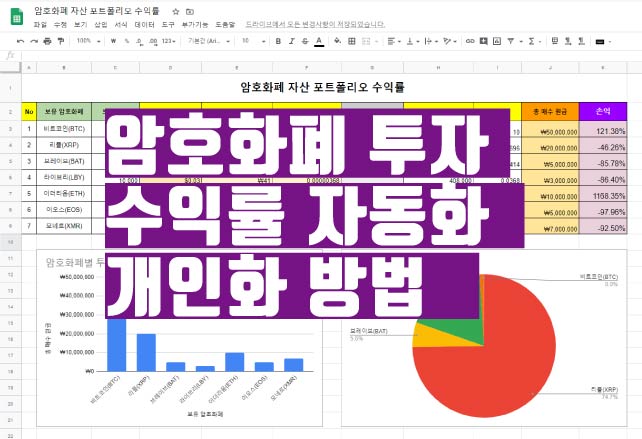Screen dimensions: 642x439
Task: Increase decimal places
Action: coord(153,41)
